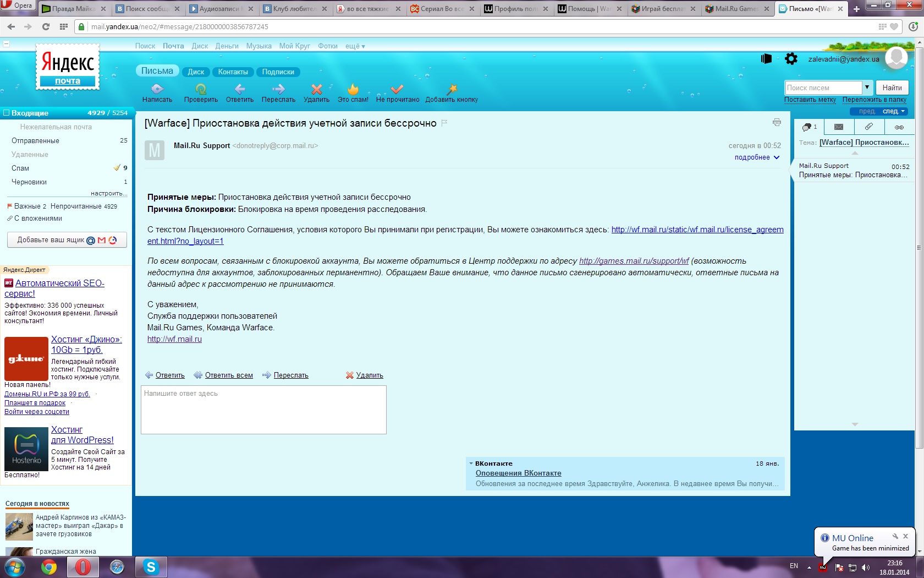Viewport: 924px width, 578px height.
Task: Expand the thread list down arrow
Action: click(855, 424)
